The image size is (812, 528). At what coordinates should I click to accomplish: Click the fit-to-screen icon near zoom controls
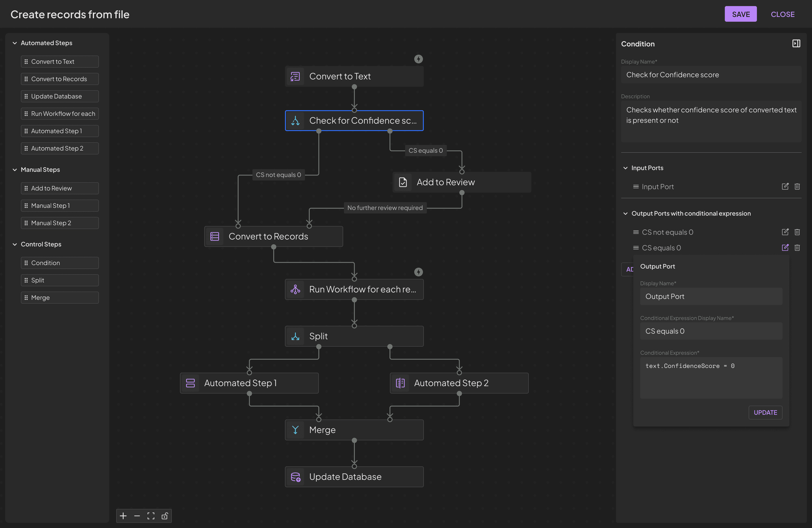tap(151, 516)
